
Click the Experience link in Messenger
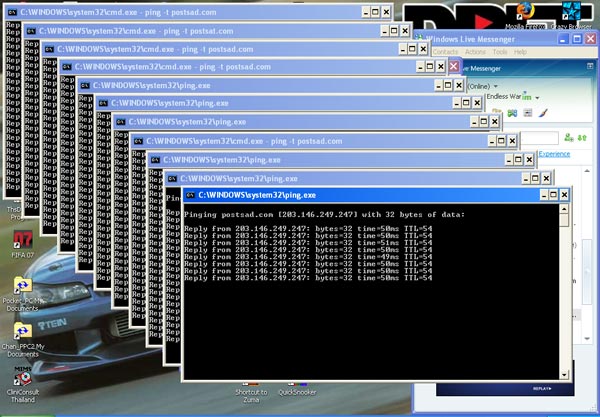pos(554,154)
